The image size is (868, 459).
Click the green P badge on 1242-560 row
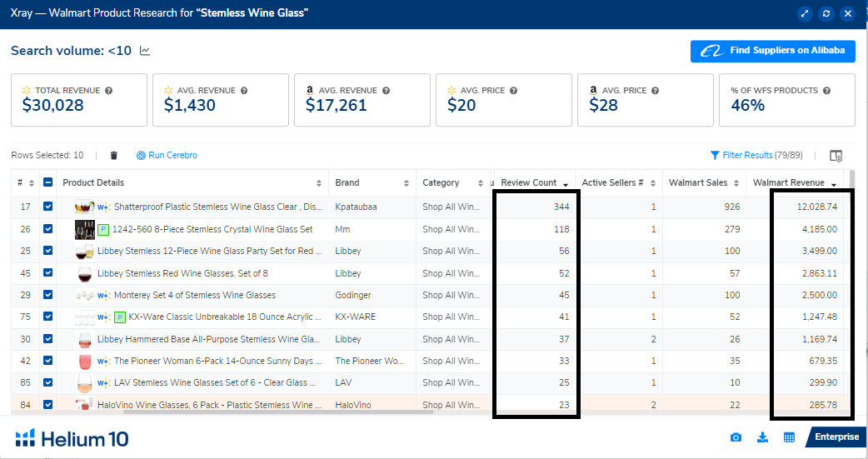103,229
